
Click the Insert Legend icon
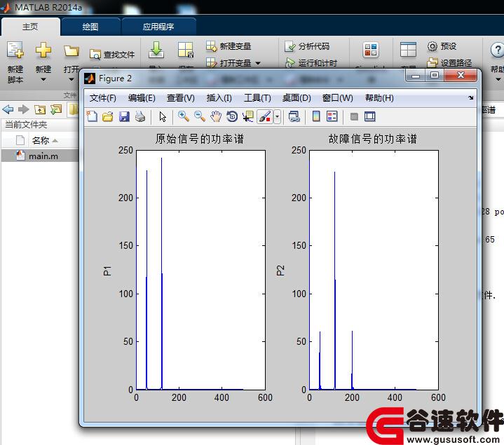pos(332,116)
